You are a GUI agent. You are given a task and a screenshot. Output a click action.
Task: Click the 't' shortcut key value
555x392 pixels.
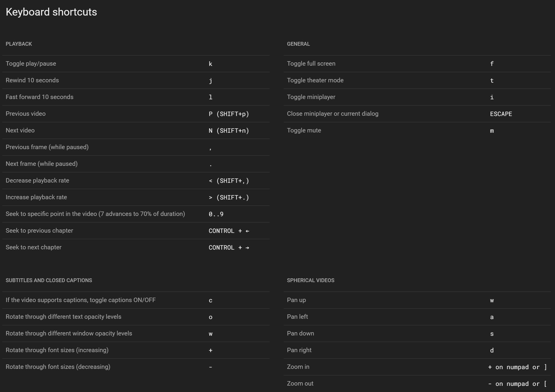tap(492, 81)
